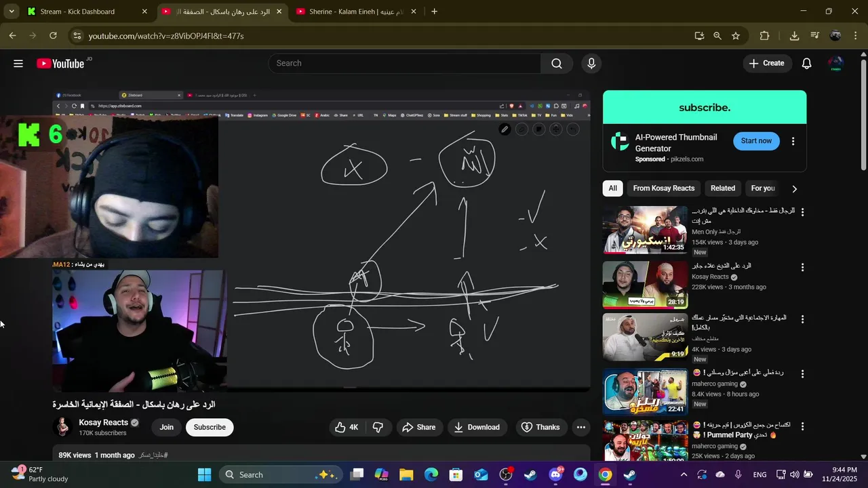
Task: Click the Join button
Action: (x=167, y=427)
